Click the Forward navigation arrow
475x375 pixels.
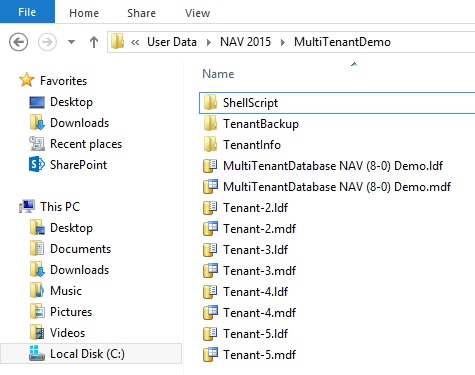[47, 42]
